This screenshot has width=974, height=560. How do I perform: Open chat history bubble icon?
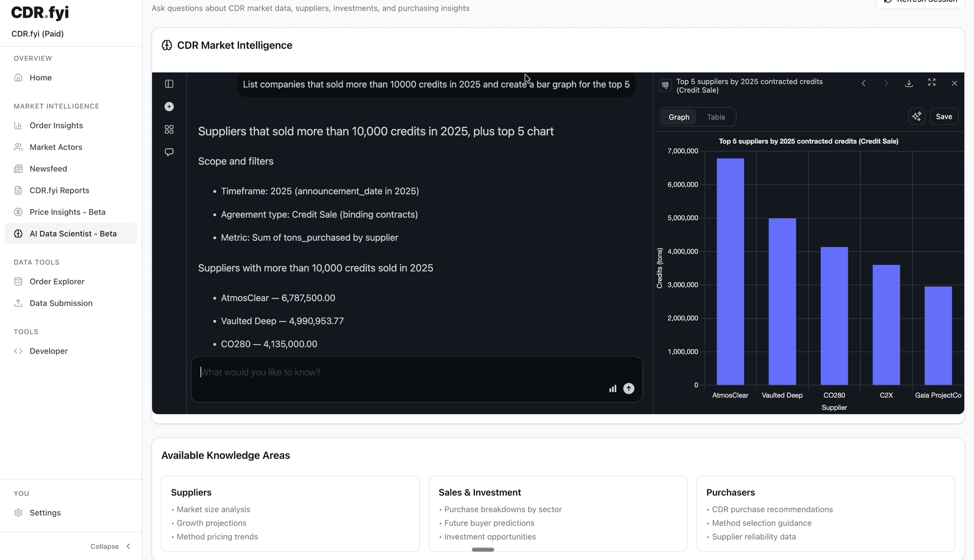click(x=169, y=152)
